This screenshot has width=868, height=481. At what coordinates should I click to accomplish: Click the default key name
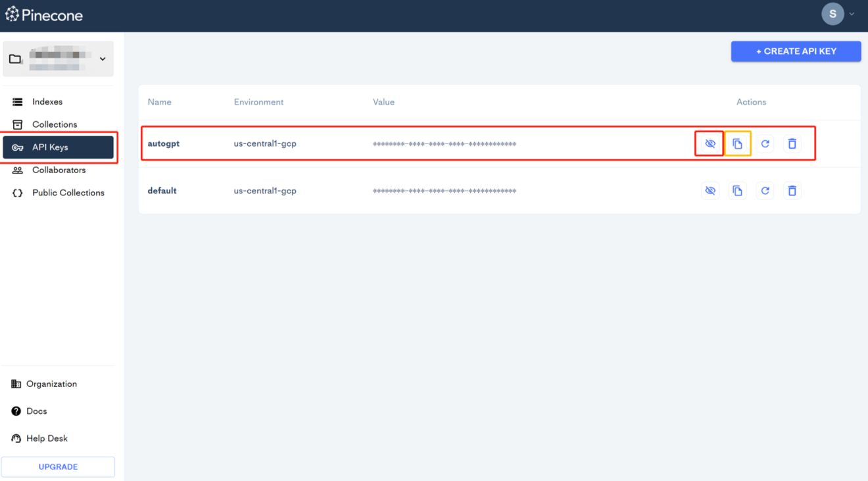pos(162,191)
